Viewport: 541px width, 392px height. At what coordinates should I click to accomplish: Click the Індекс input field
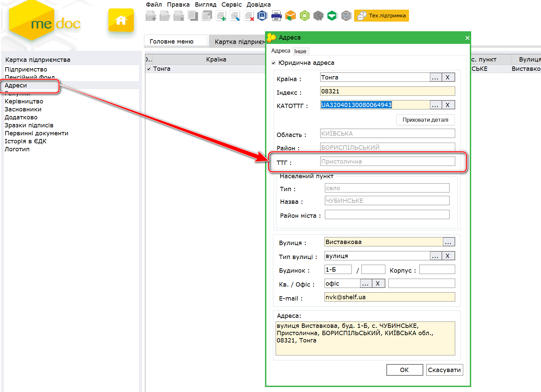(x=387, y=91)
